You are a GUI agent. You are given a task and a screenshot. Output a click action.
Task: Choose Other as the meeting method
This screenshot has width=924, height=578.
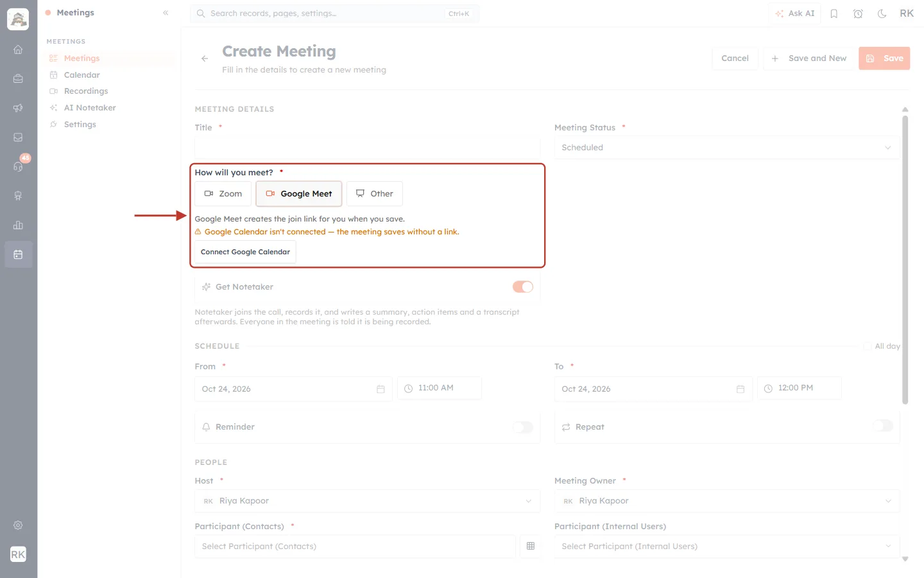[x=375, y=194]
